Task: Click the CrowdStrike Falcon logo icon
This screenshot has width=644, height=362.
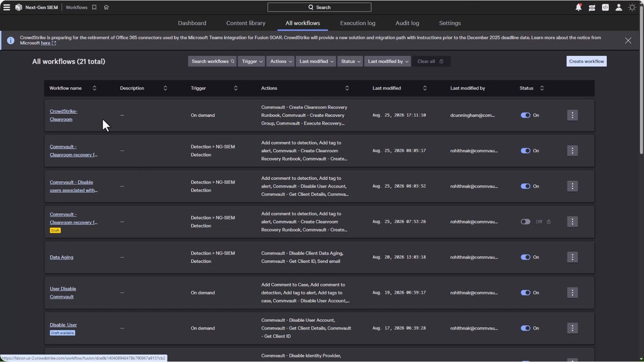Action: click(x=18, y=8)
